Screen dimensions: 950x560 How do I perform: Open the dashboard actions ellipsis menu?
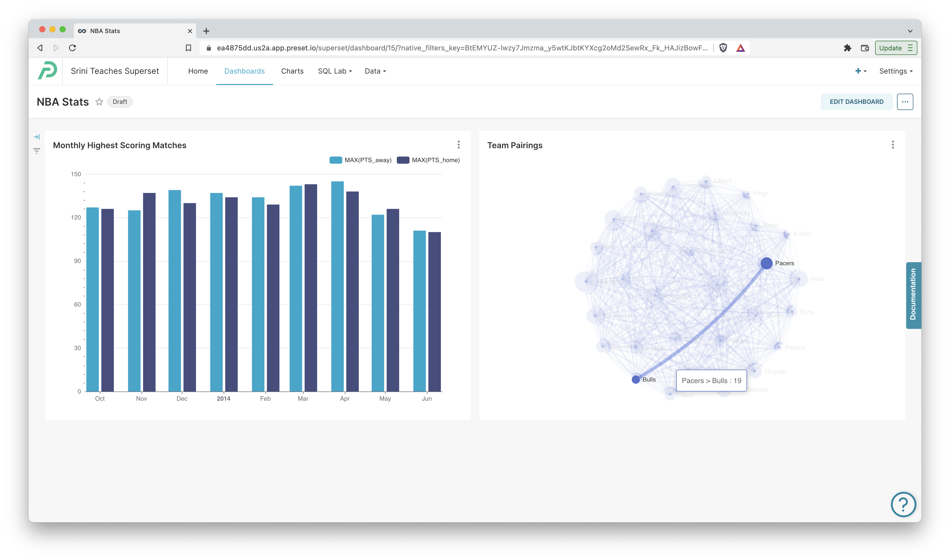pyautogui.click(x=905, y=102)
